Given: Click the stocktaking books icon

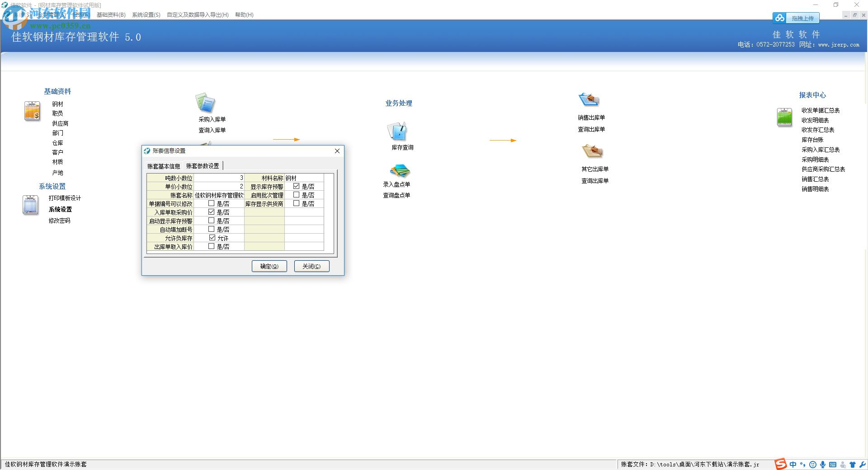Looking at the screenshot, I should [x=400, y=171].
